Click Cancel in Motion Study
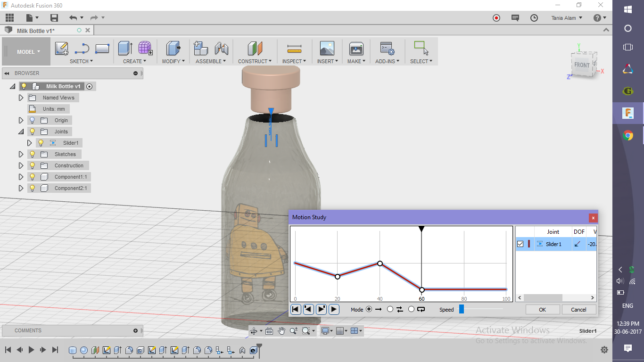The height and width of the screenshot is (362, 644). [x=578, y=310]
